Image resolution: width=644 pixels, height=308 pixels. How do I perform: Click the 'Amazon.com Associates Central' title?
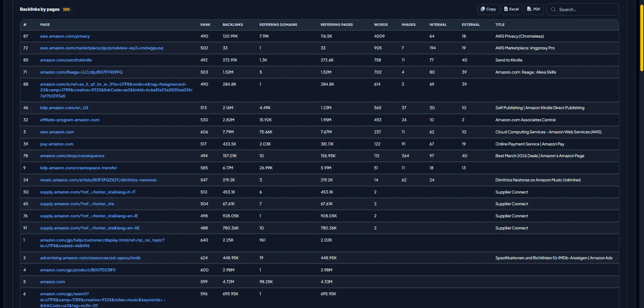pyautogui.click(x=525, y=120)
